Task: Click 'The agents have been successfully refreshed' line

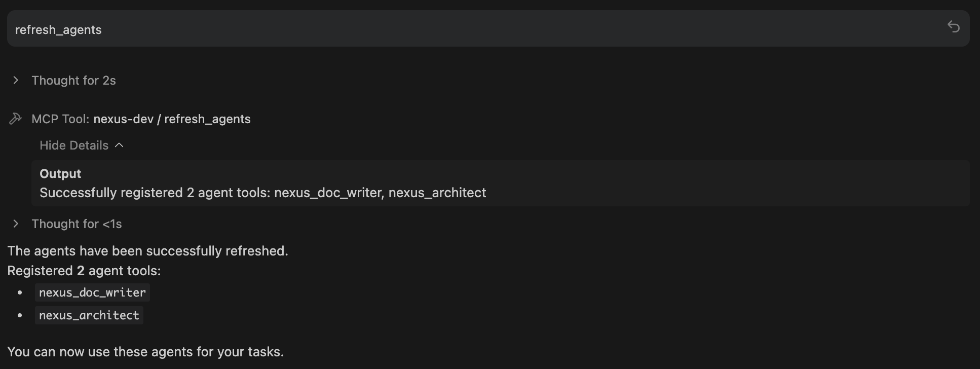Action: (147, 251)
